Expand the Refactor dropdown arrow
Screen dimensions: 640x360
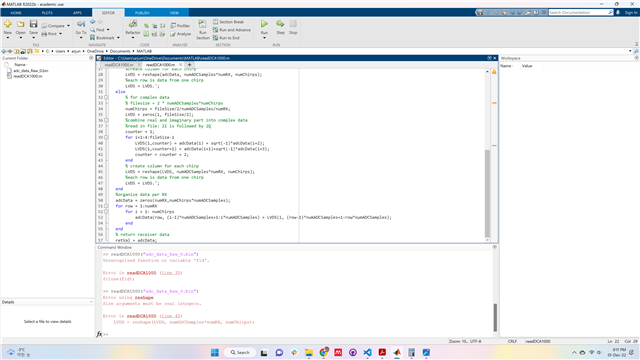coord(133,38)
